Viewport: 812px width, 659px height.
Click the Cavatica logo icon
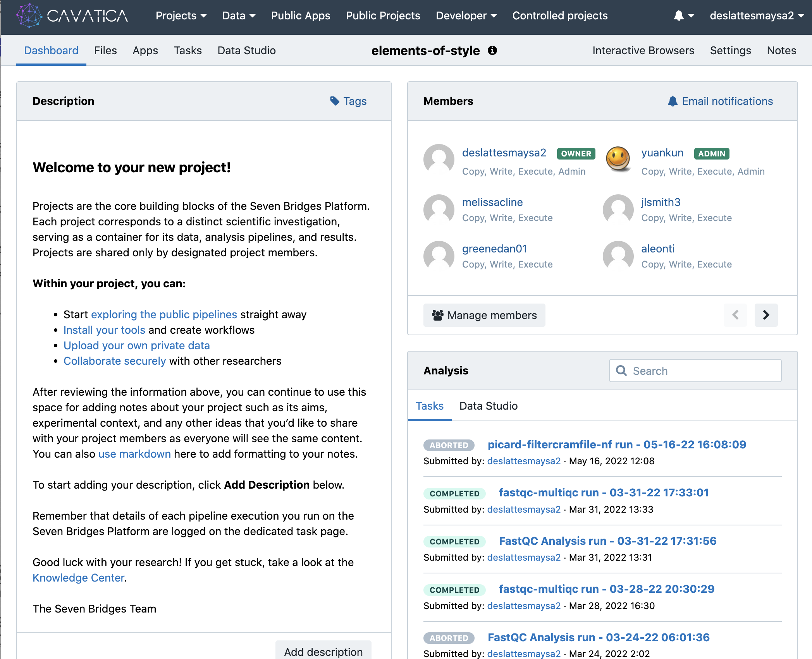(29, 16)
